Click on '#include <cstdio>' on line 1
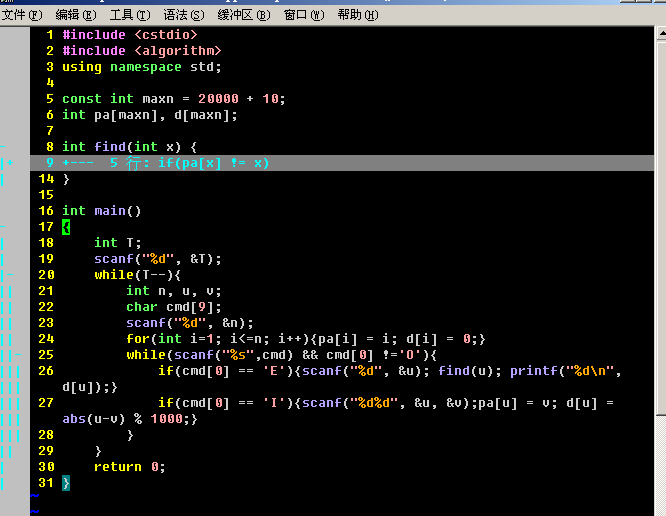This screenshot has height=516, width=666. 130,35
